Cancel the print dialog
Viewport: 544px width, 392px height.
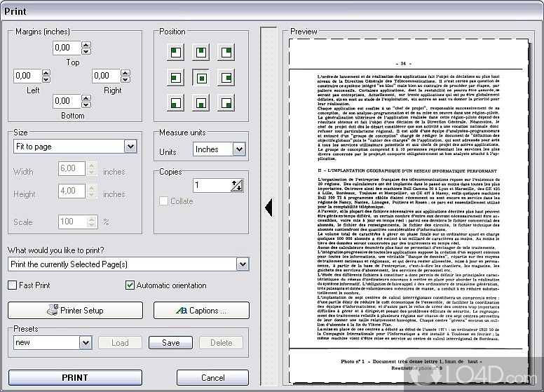pyautogui.click(x=212, y=377)
